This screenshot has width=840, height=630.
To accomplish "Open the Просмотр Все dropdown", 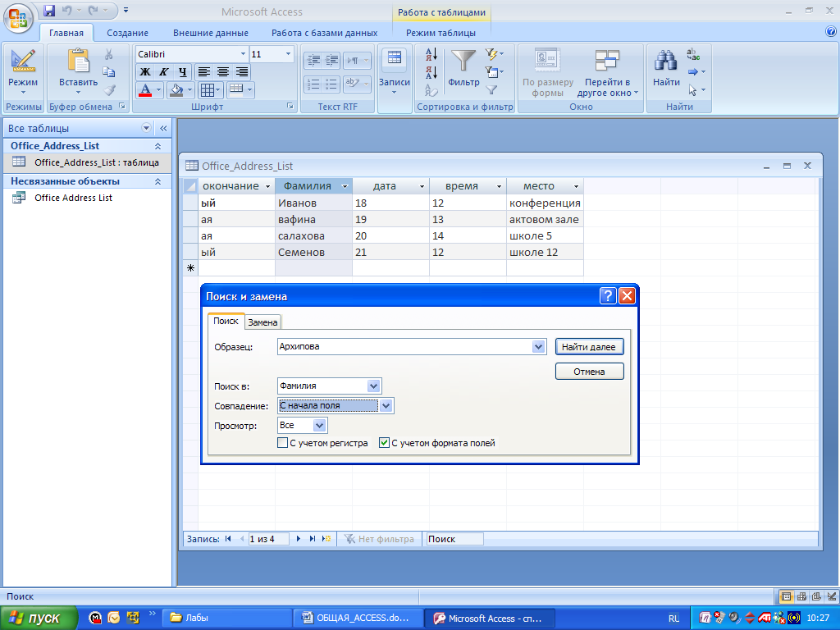I will 319,426.
